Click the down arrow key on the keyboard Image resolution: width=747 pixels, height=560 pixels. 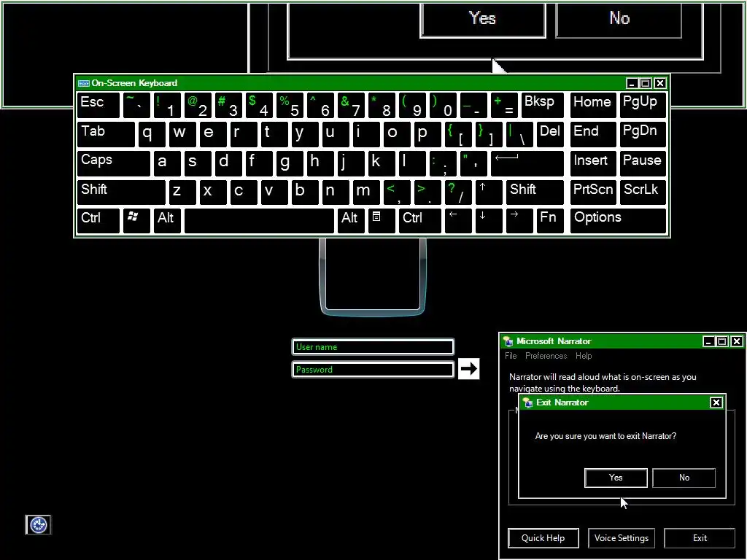(x=489, y=221)
